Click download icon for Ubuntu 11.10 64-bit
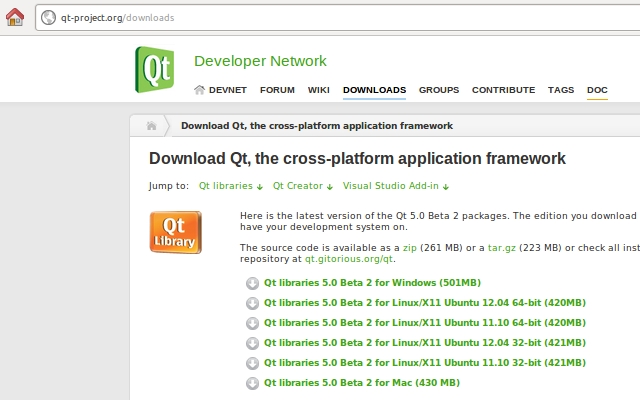Viewport: 640px width, 400px height. [252, 323]
